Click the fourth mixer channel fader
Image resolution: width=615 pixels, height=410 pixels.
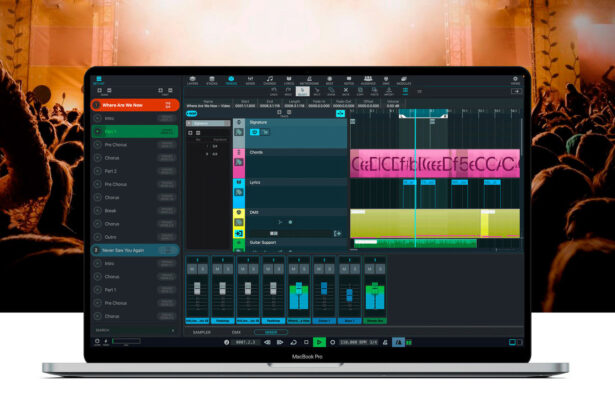coord(273,288)
